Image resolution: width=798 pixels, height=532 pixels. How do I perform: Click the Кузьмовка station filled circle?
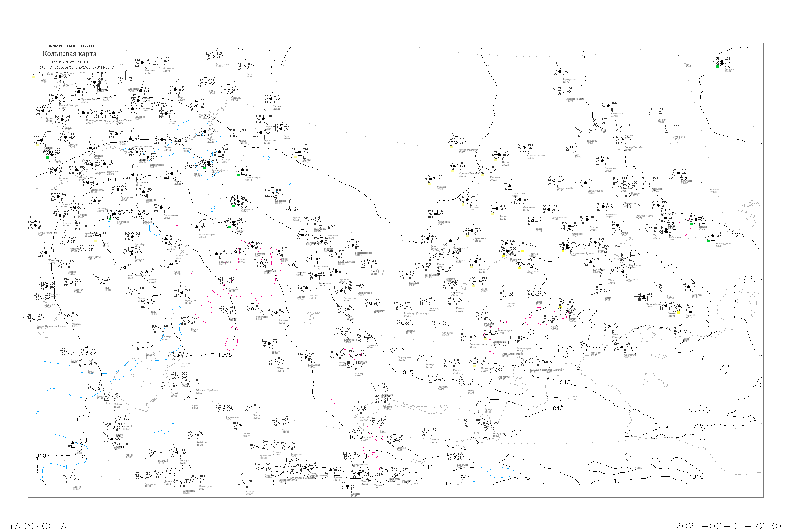tap(609, 106)
